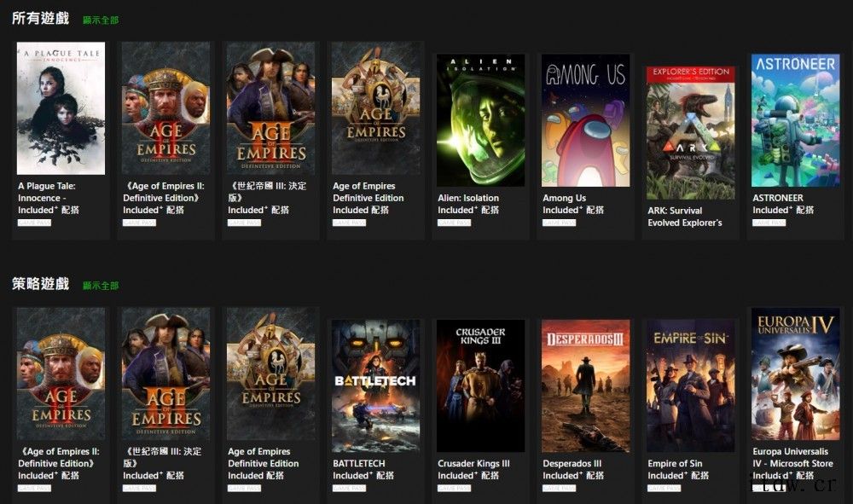853x504 pixels.
Task: Click the 所有遊戲 section heading
Action: click(41, 19)
